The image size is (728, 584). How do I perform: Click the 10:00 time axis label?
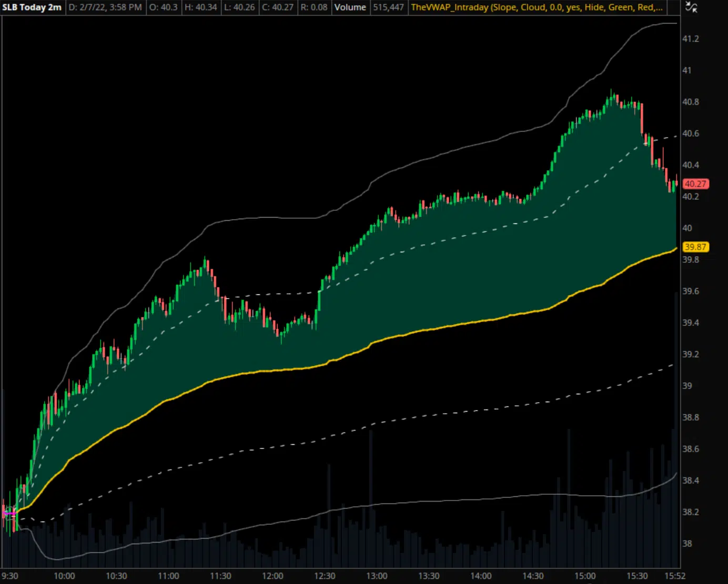point(64,576)
